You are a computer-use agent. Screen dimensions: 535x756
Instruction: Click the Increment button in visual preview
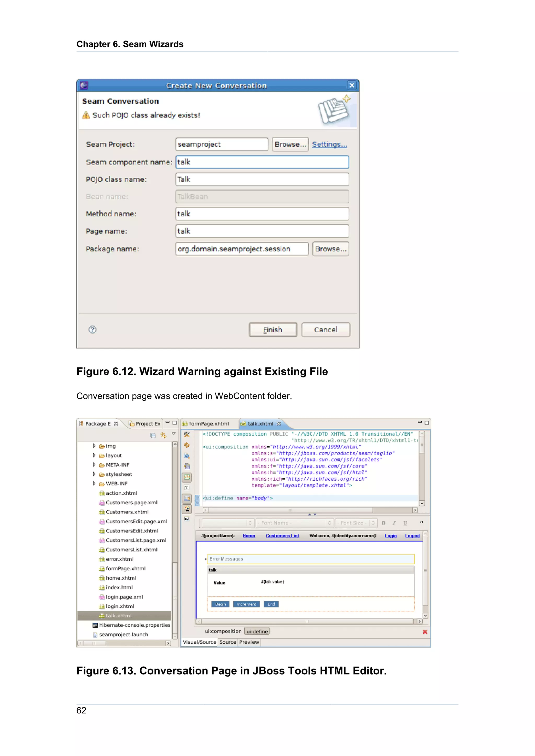click(246, 604)
